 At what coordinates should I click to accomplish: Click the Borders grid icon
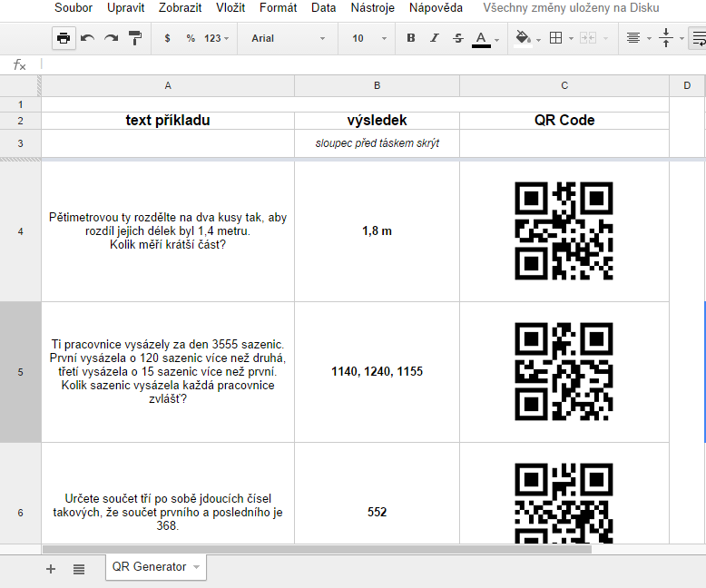[556, 38]
